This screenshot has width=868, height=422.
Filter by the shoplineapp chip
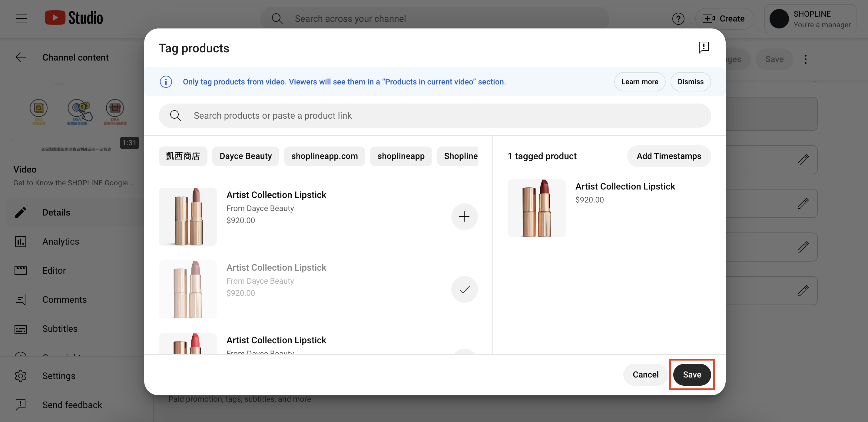point(401,156)
